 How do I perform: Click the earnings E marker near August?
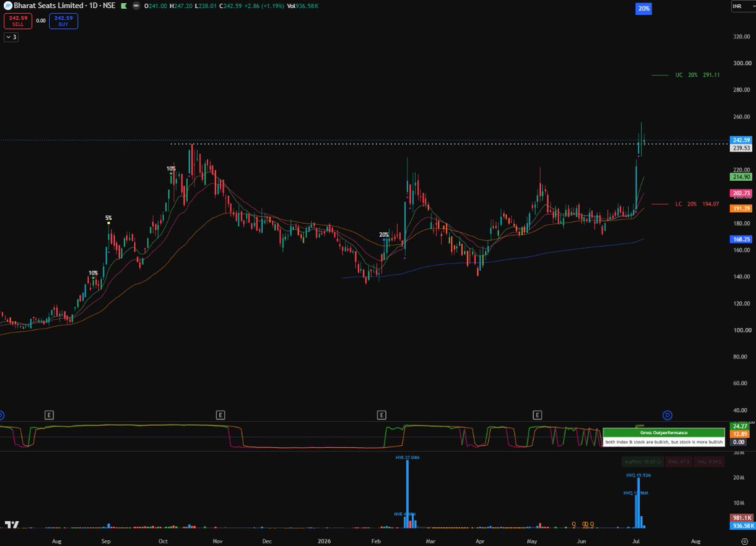49,415
